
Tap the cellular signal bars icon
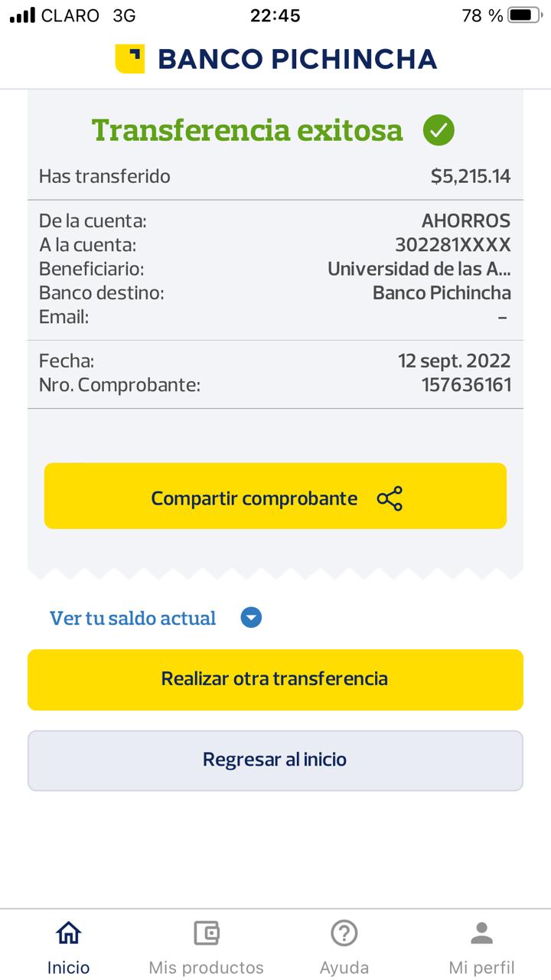coord(22,15)
